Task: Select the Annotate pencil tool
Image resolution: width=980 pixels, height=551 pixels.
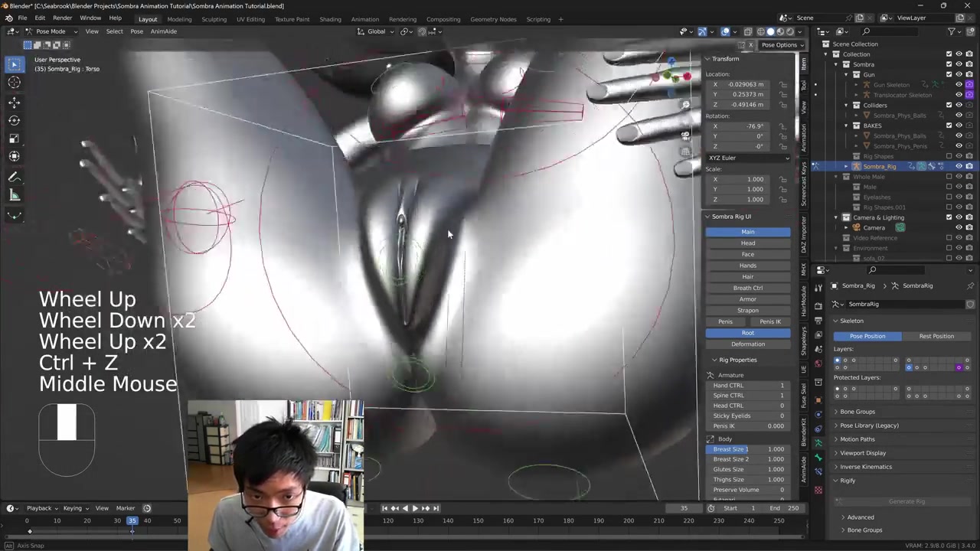Action: click(14, 177)
